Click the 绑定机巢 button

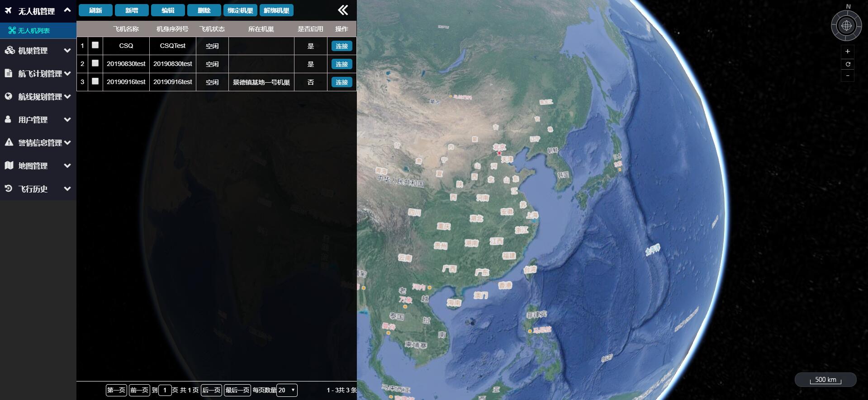[x=240, y=10]
